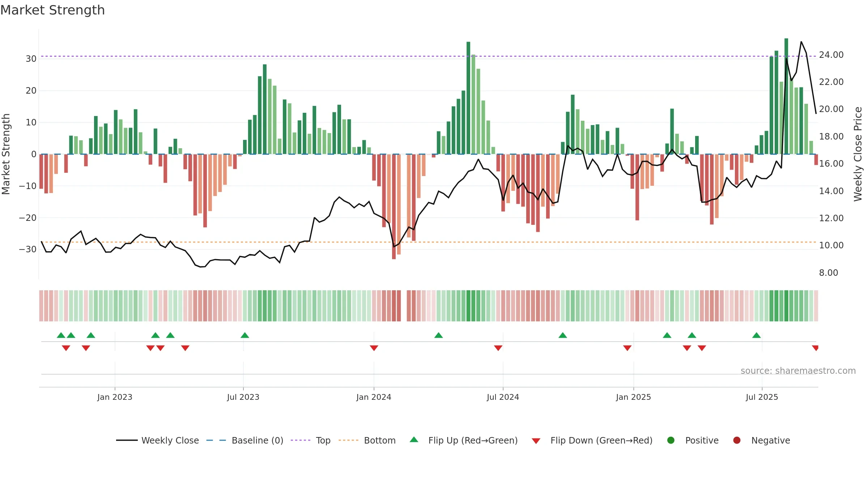This screenshot has height=488, width=868.
Task: Toggle the Bottom legend label
Action: click(380, 440)
